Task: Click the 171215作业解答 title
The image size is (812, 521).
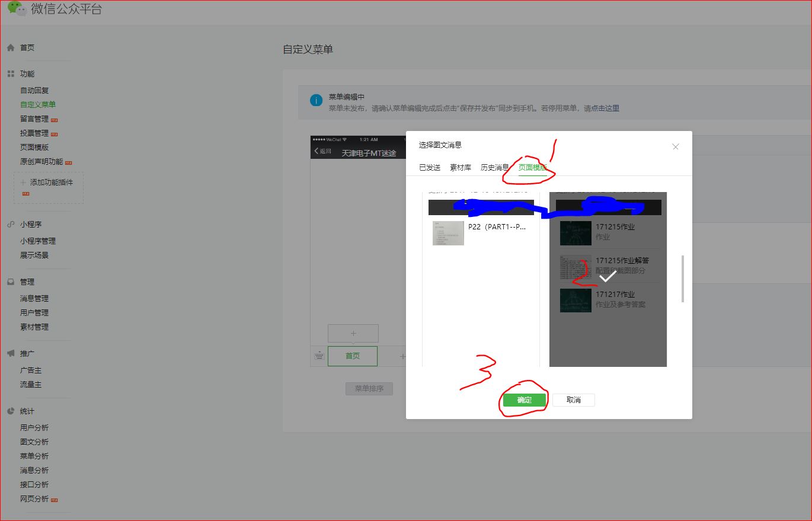Action: [622, 260]
